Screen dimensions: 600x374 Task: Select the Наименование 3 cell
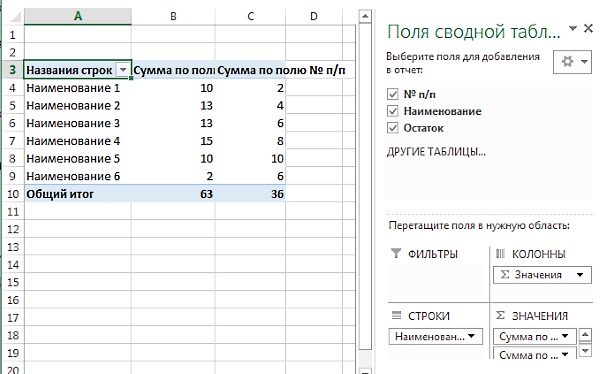click(78, 123)
